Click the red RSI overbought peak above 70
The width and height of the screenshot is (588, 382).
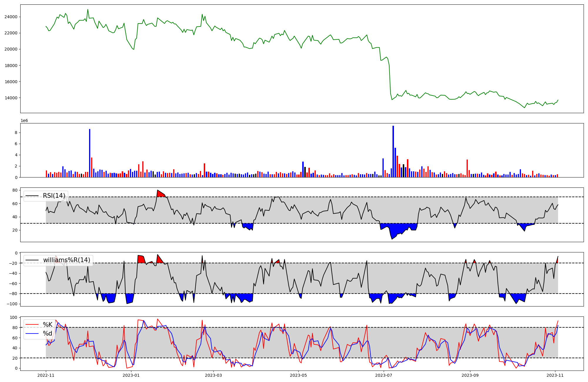pos(160,194)
